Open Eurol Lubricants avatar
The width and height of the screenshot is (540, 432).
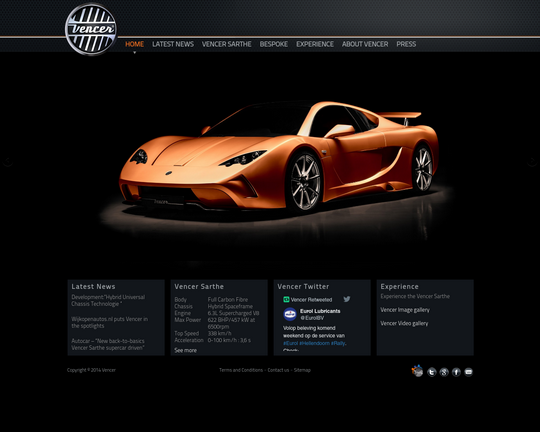[290, 314]
